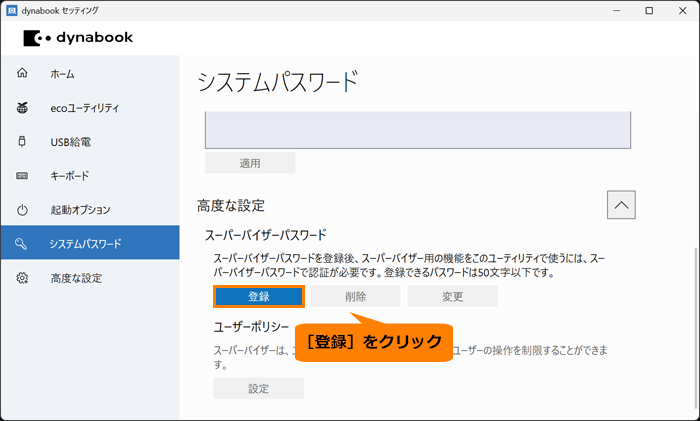This screenshot has width=700, height=421.
Task: Minimize the dynabook セッティング window
Action: [x=617, y=10]
